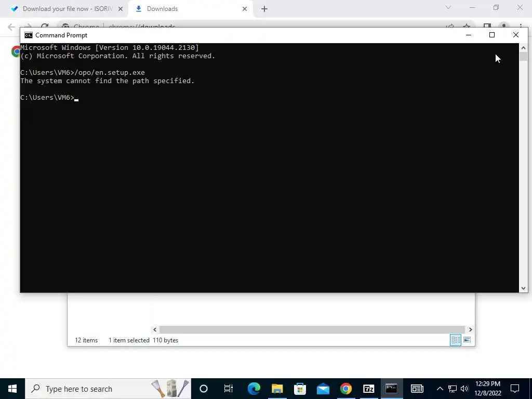Switch File Explorer to details view
This screenshot has height=399, width=532.
[x=456, y=340]
